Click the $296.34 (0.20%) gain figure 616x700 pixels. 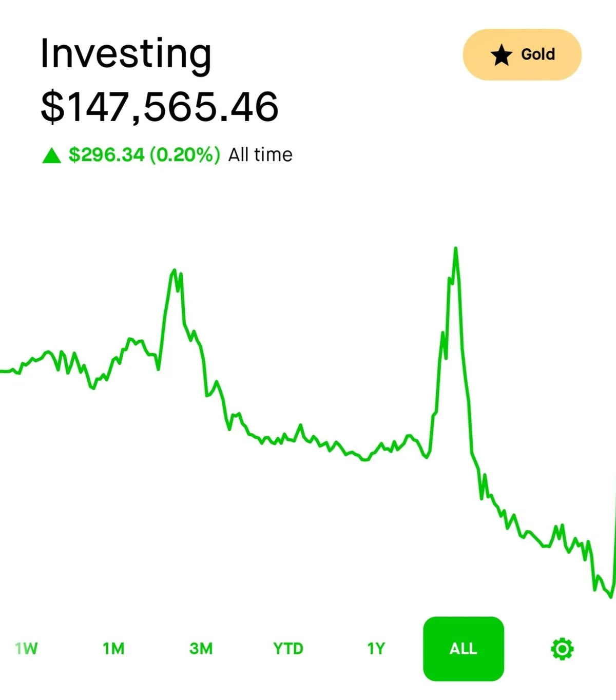[x=144, y=154]
